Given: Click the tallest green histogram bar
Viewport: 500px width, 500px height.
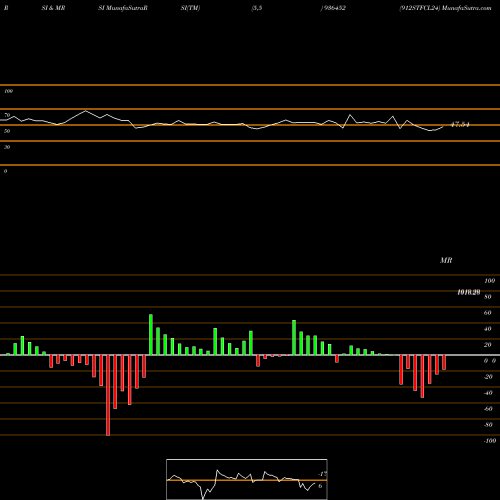Looking at the screenshot, I should coord(151,335).
